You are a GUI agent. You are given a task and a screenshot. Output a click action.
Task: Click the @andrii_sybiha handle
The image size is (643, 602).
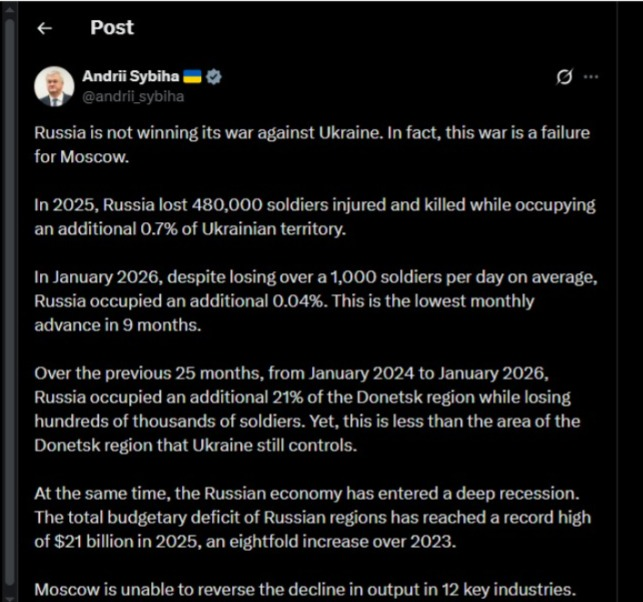pyautogui.click(x=131, y=96)
